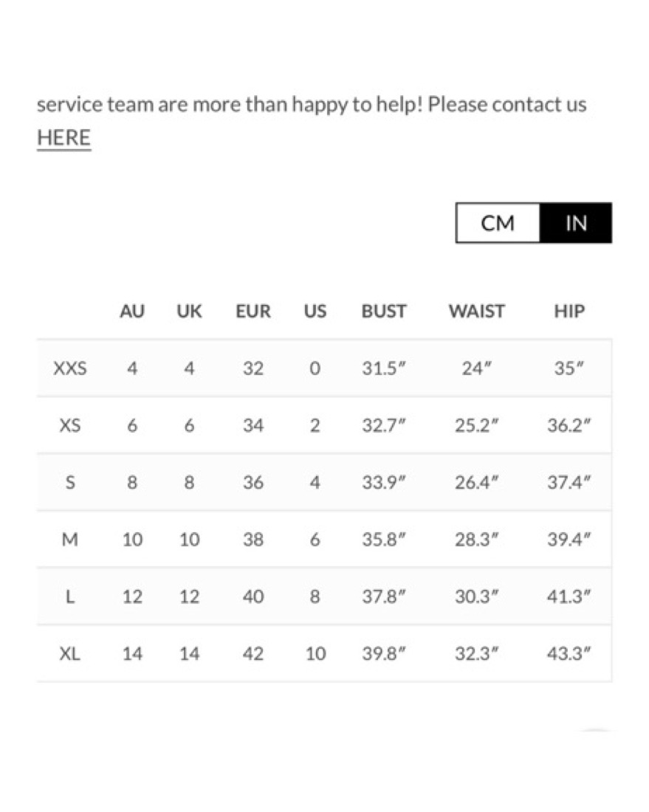Click the EUR column header
The image size is (649, 812).
[x=253, y=312]
